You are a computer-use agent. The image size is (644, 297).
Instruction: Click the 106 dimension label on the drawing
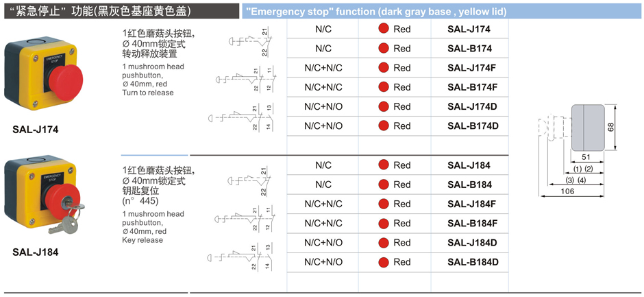[567, 191]
